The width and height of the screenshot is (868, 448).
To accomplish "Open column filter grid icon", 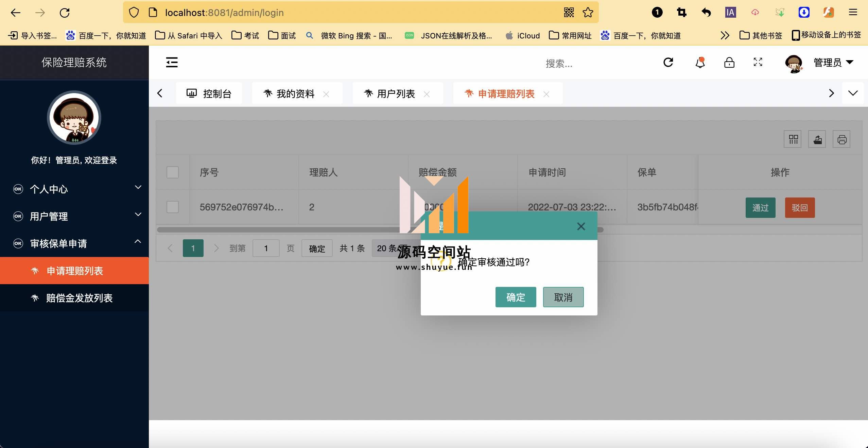I will 793,139.
